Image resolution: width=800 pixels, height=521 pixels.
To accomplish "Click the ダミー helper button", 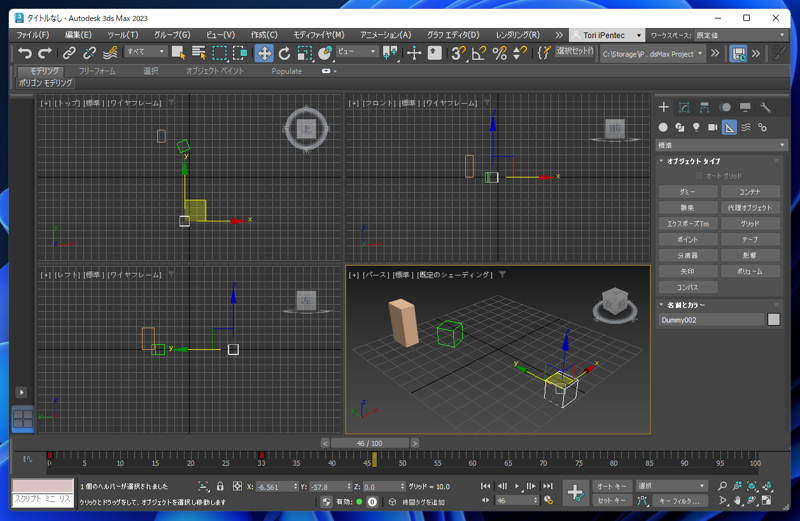I will point(687,192).
